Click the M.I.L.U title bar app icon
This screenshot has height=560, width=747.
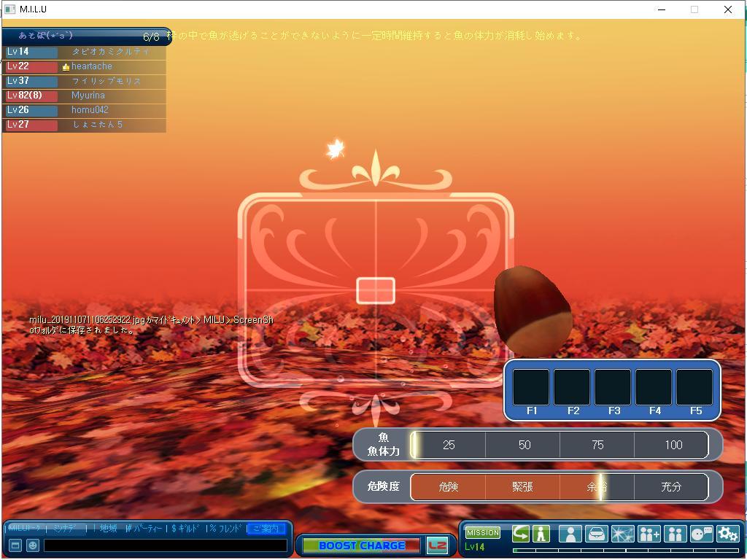pos(10,9)
